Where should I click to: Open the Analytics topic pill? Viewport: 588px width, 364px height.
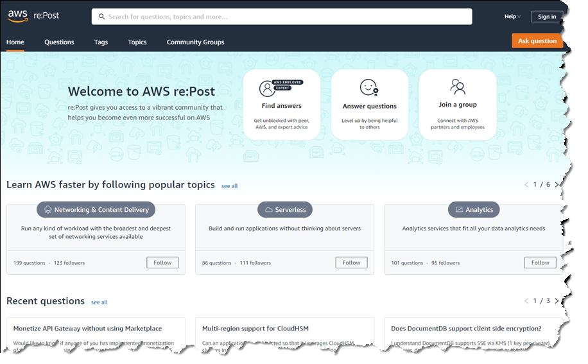pos(474,209)
